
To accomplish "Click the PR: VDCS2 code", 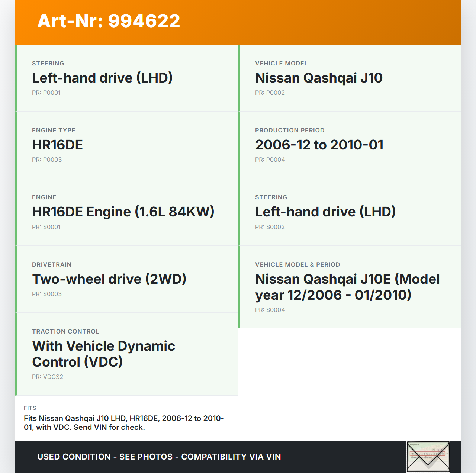I will (x=48, y=377).
